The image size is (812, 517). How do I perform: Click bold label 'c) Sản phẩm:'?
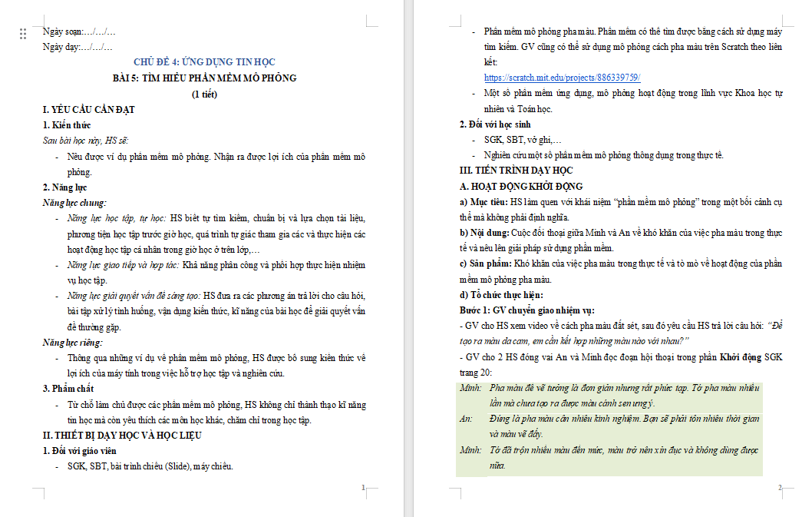[x=485, y=263]
